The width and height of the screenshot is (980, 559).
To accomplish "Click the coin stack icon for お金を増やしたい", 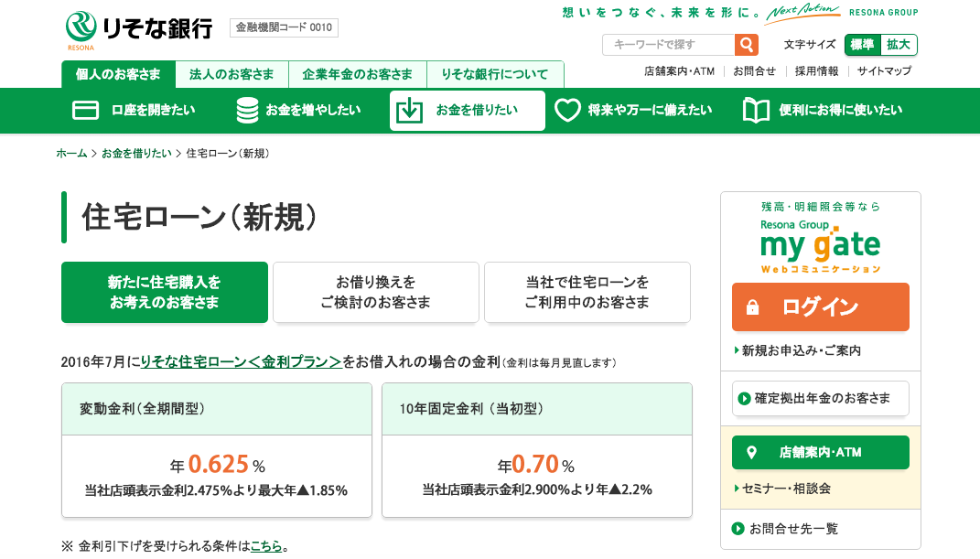I will [x=247, y=111].
